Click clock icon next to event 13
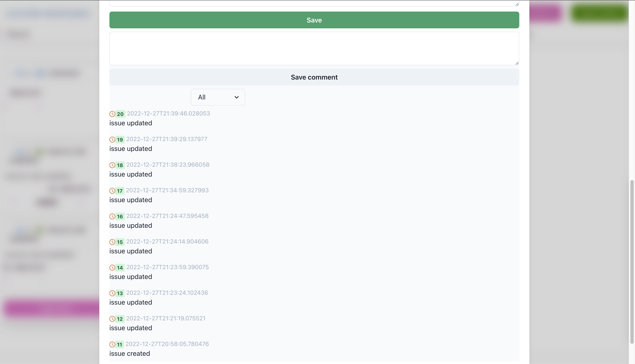635x364 pixels. 112,293
